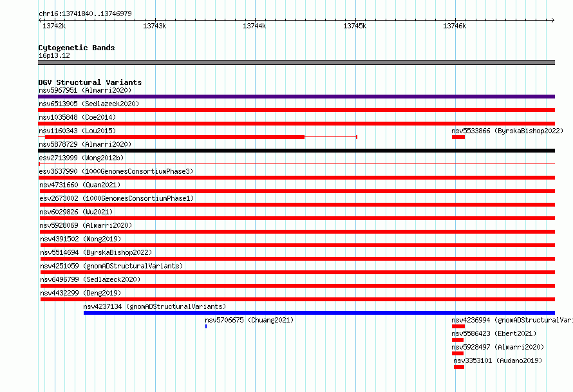Screen dimensions: 573x392
Task: Click the nsv5586423 (Ebert2021) label
Action: pyautogui.click(x=494, y=333)
